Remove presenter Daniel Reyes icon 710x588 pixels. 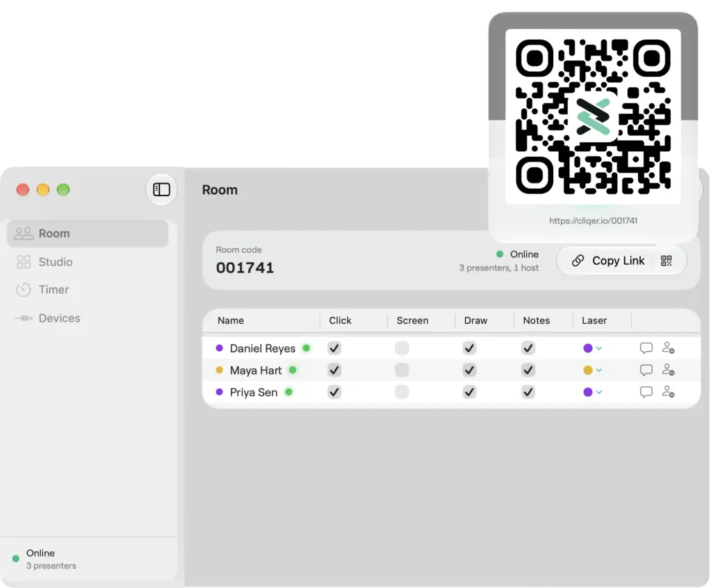point(668,348)
